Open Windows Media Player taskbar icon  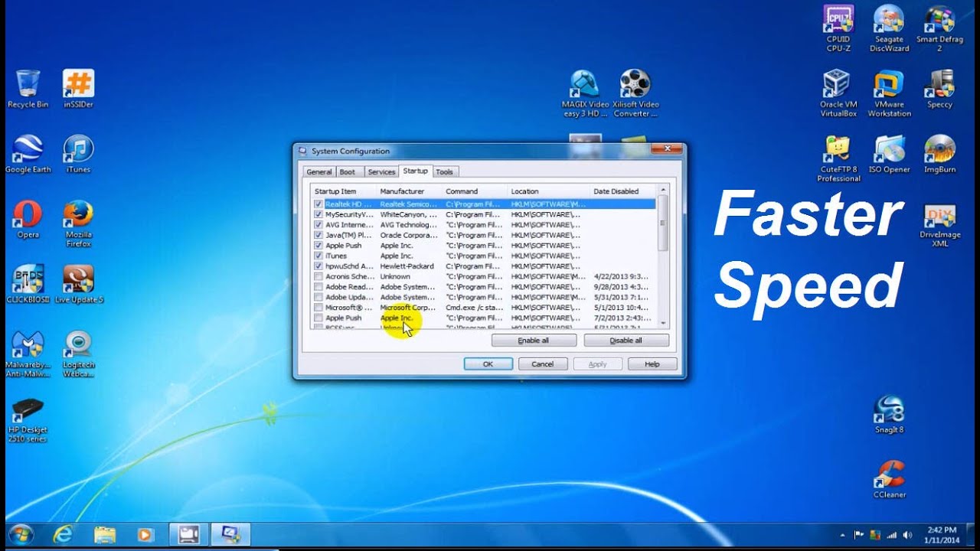click(x=145, y=534)
